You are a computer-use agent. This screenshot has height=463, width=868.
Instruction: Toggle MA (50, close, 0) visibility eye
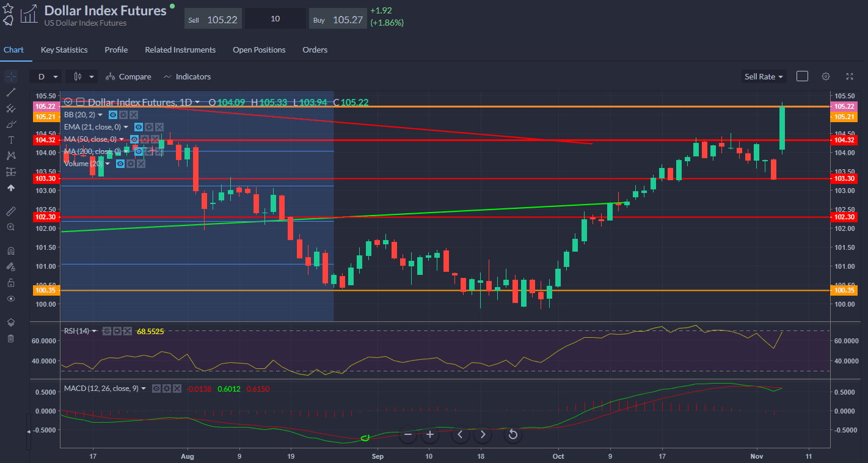(x=134, y=139)
